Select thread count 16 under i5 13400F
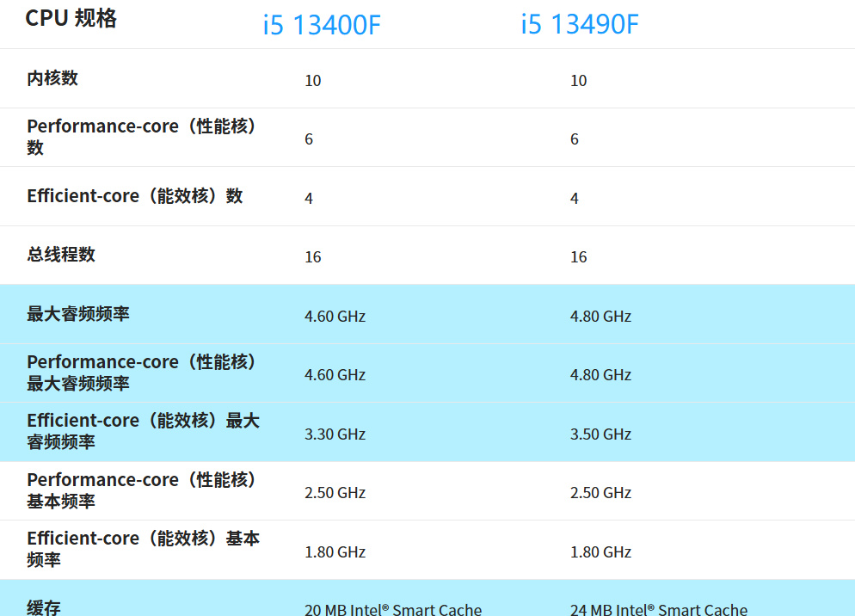 click(x=312, y=257)
